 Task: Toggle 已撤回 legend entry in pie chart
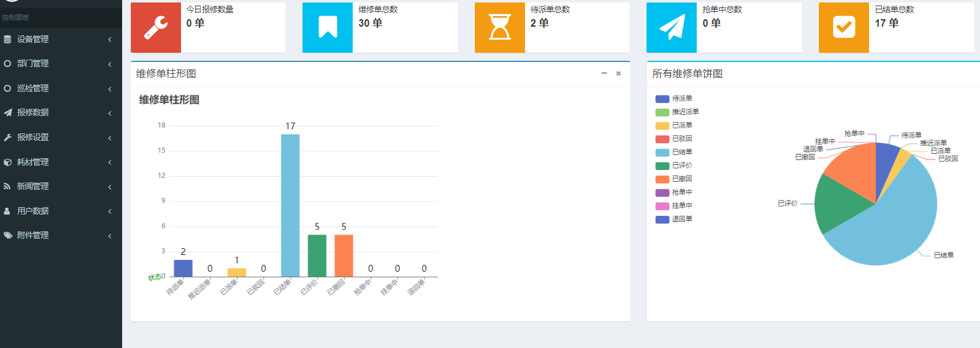(x=674, y=179)
